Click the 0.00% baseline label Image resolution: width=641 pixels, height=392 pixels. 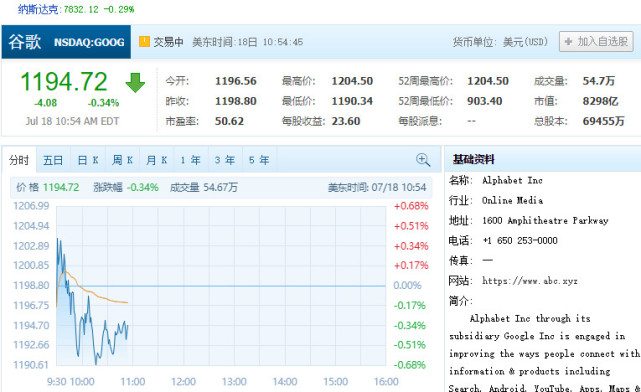click(407, 285)
